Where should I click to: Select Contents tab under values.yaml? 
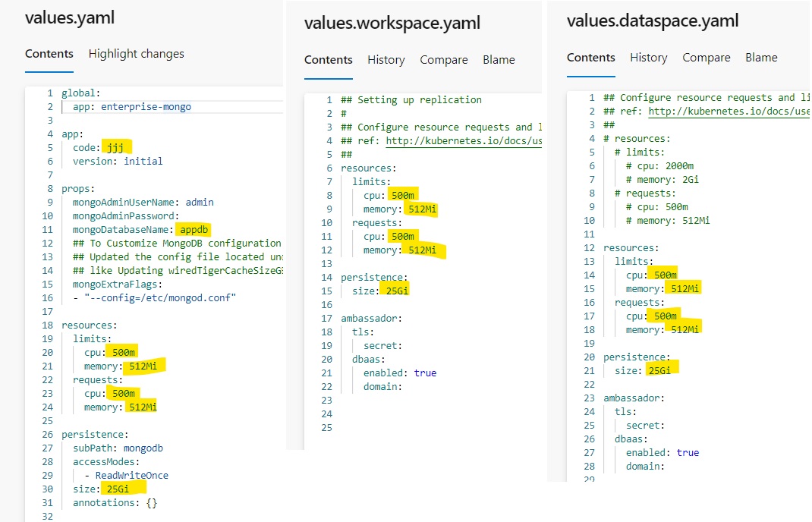pyautogui.click(x=49, y=54)
